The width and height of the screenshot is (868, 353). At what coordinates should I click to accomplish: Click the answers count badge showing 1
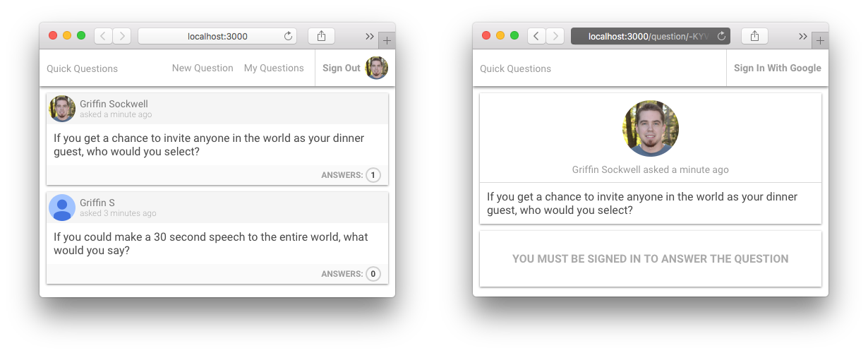373,175
